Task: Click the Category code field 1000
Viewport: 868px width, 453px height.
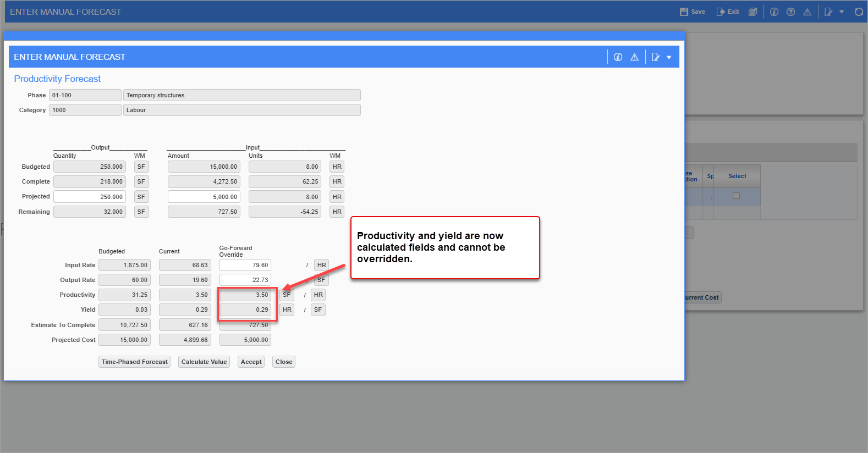Action: click(85, 110)
